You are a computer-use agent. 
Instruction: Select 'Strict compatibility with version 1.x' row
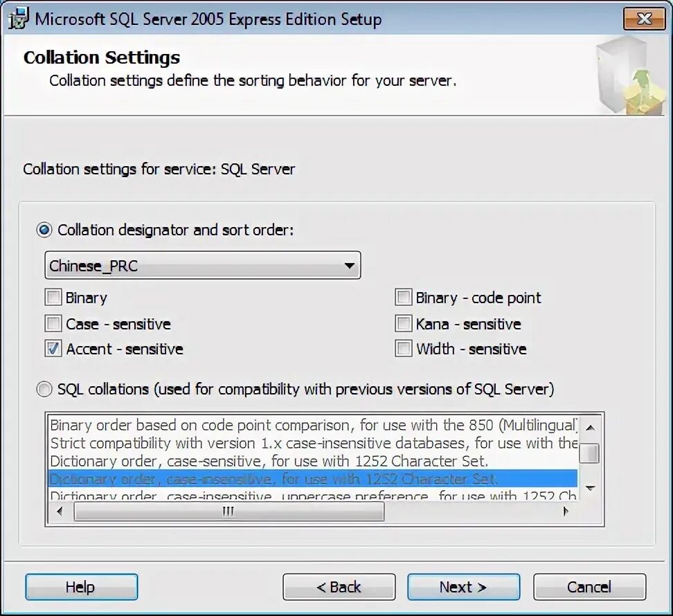click(x=313, y=443)
